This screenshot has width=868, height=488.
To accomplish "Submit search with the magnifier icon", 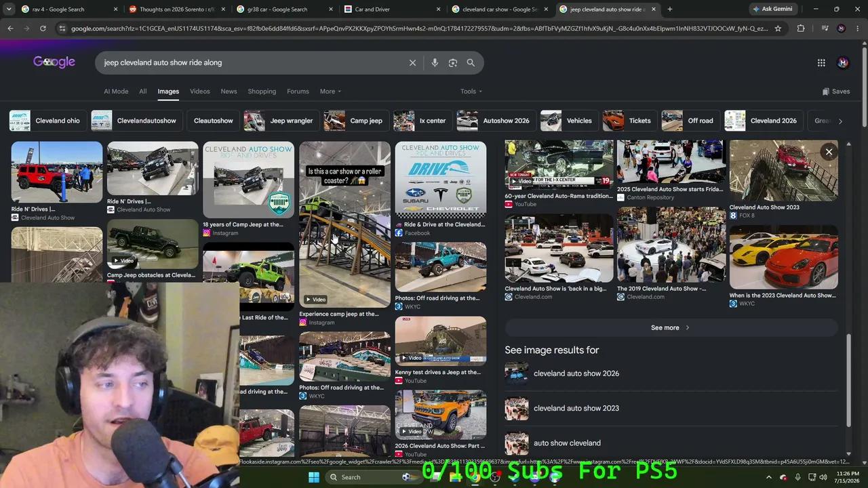I will point(471,62).
